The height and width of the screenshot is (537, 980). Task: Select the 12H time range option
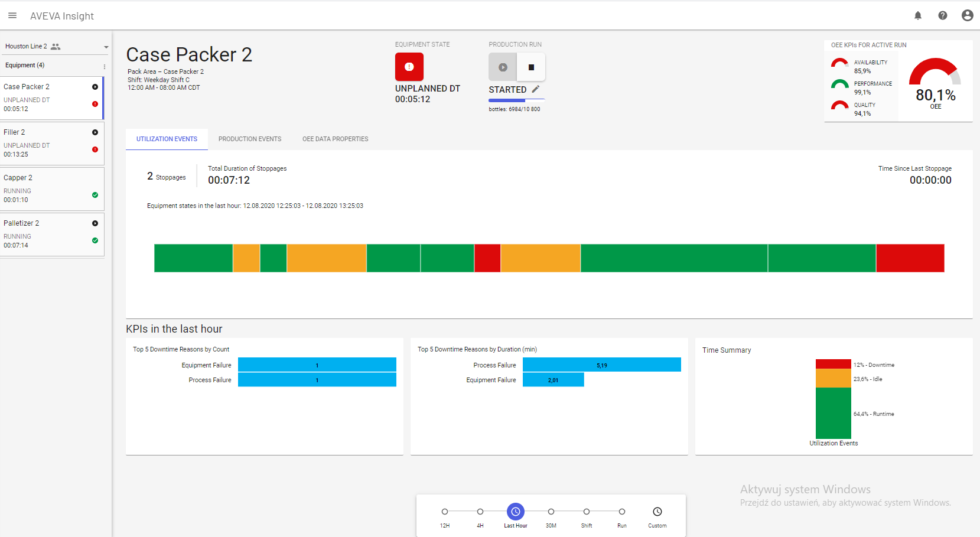445,512
